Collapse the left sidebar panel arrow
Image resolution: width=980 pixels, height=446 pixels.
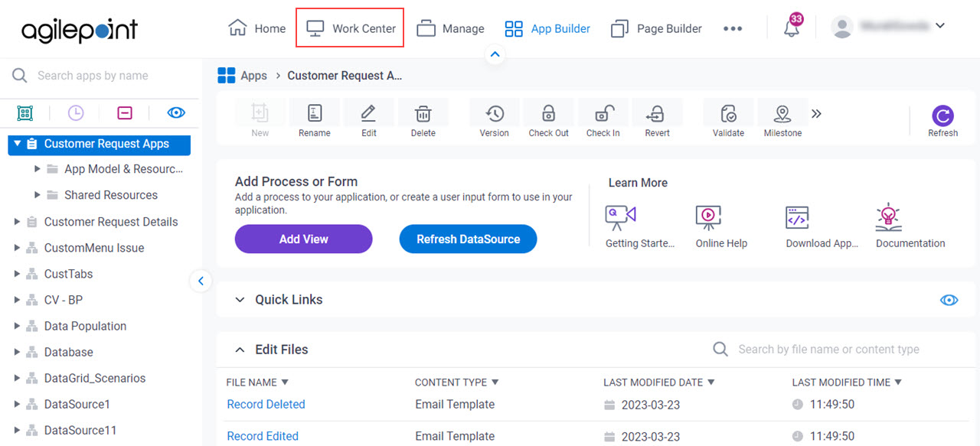[x=201, y=281]
